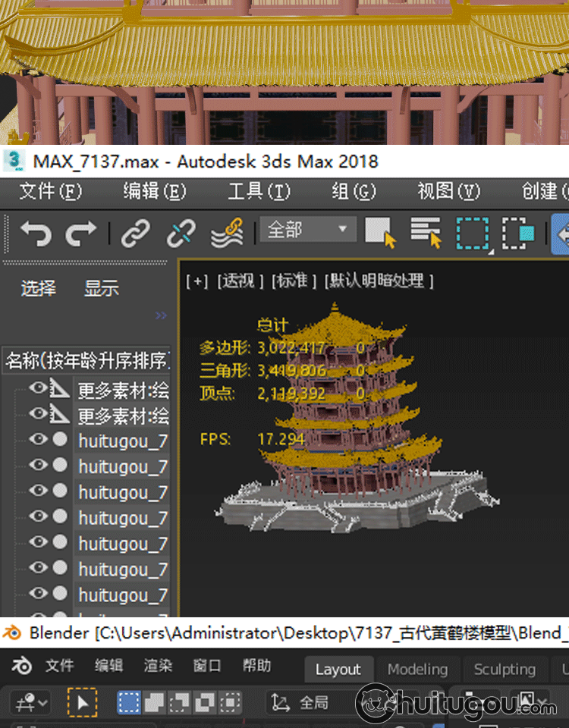Expand the Scene Explorer toolbar with the >> chevron
Viewport: 569px width, 728px height.
point(161,315)
